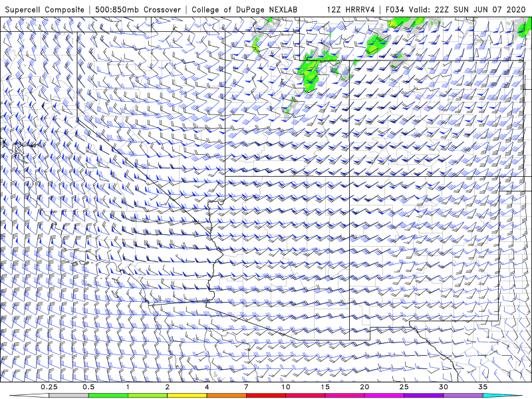
Task: Click the orange 4–7 legend segment
Action: [226, 396]
